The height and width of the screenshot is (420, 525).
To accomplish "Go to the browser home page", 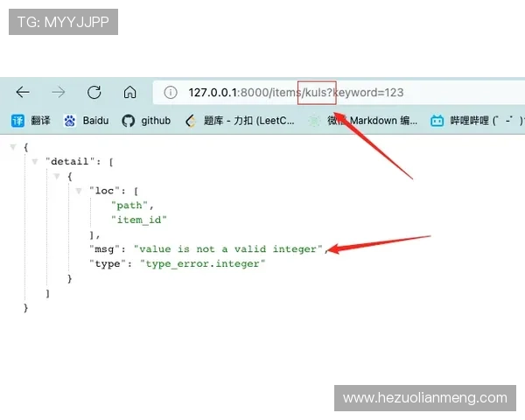I will point(129,93).
